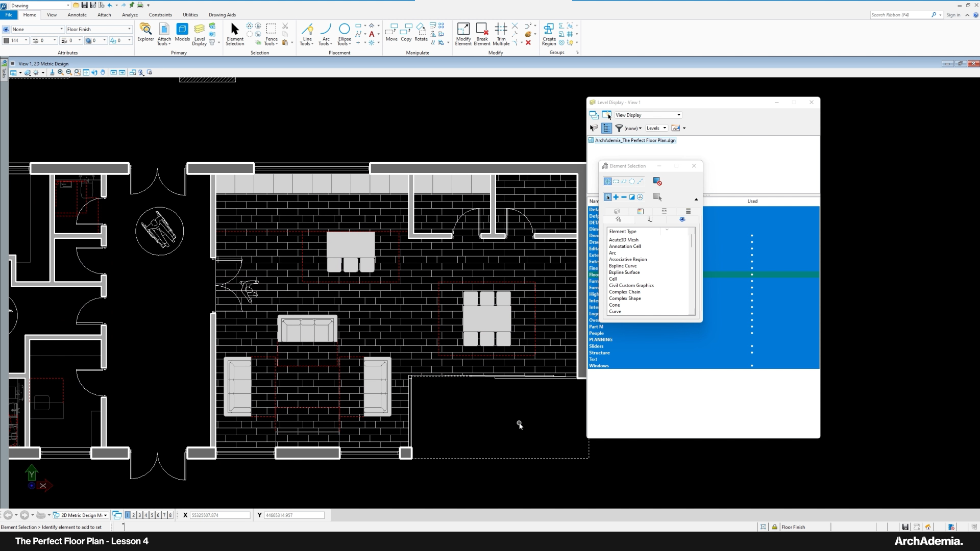Click Zoom In icon in view toolbar
This screenshot has width=980, height=551.
click(x=61, y=72)
